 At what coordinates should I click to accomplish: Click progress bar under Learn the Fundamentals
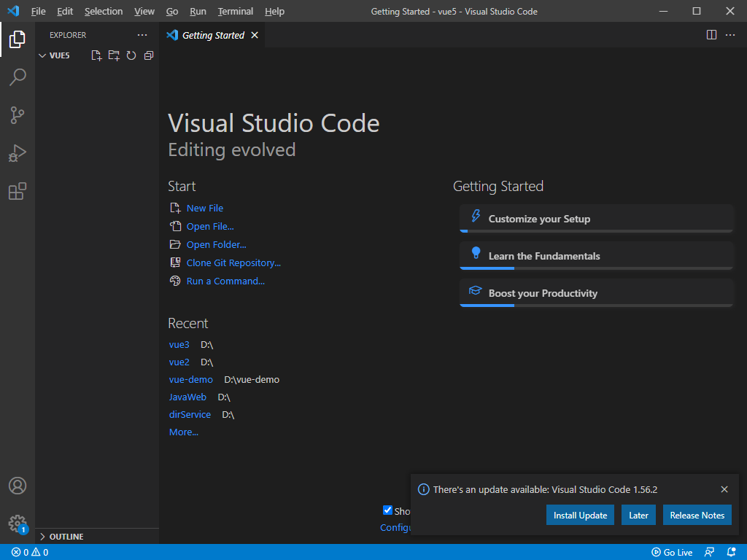(x=596, y=268)
